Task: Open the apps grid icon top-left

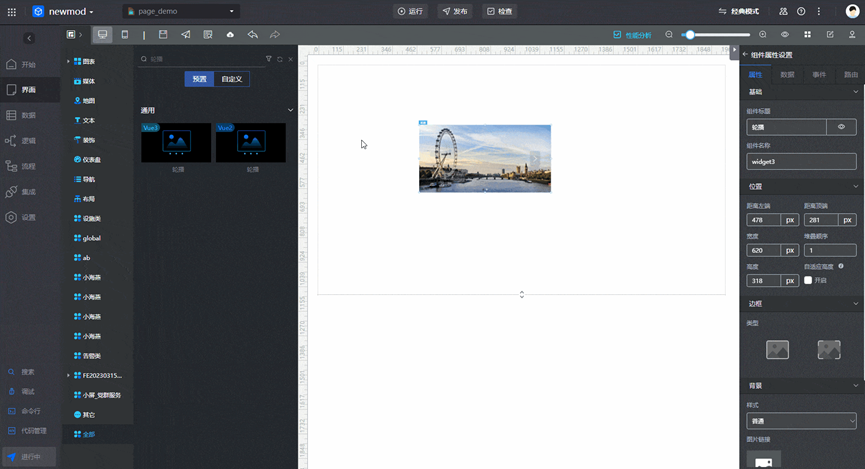Action: click(x=12, y=12)
